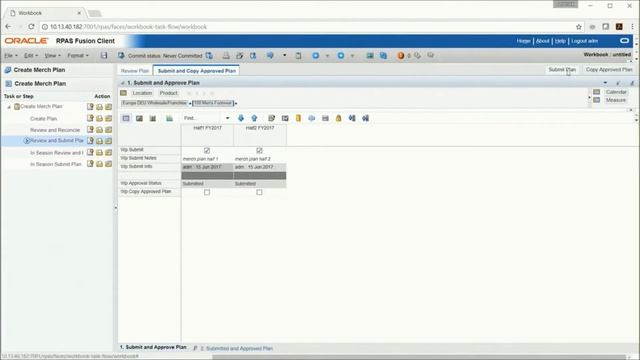
Task: Click the Calendar dimension button
Action: coord(616,92)
